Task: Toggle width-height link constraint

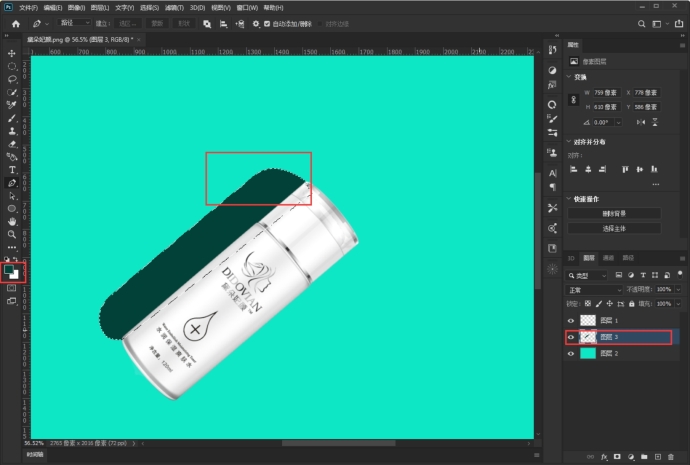Action: (573, 99)
